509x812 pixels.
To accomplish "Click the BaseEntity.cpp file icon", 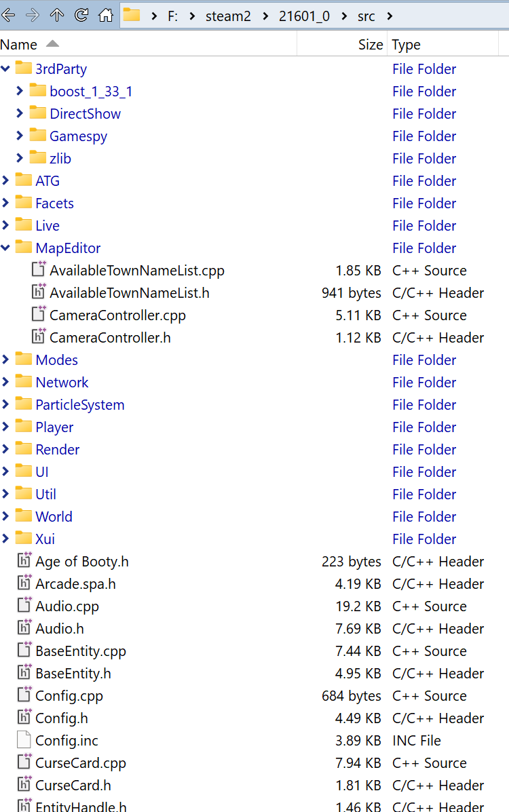I will point(24,649).
